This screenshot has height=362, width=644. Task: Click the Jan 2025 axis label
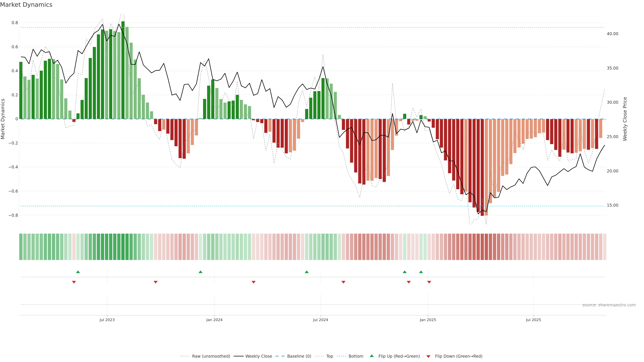click(x=428, y=320)
